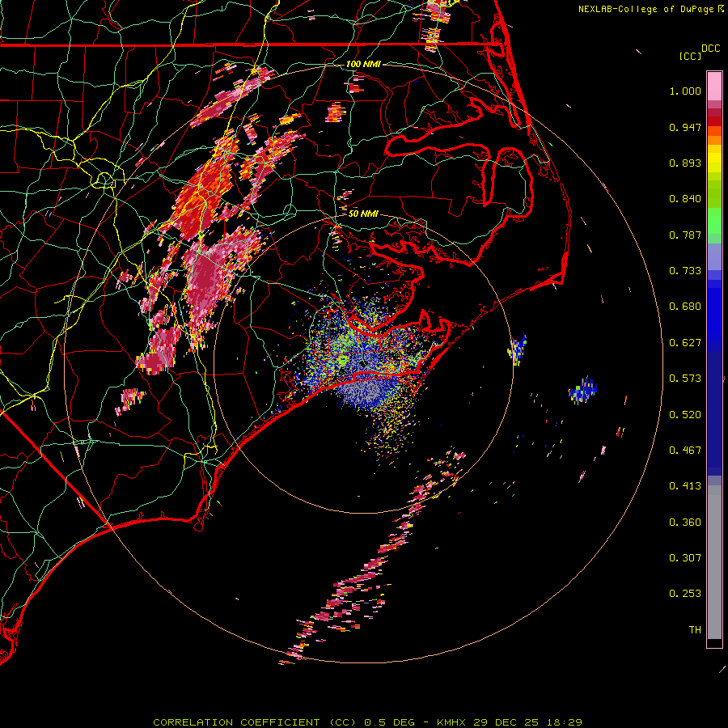Click the 100 NMI range ring label
728x728 pixels.
[363, 64]
